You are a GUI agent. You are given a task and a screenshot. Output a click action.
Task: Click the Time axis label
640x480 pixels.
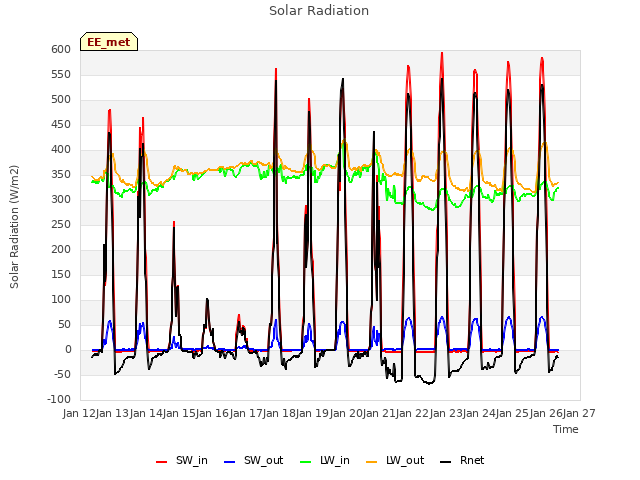coord(565,429)
